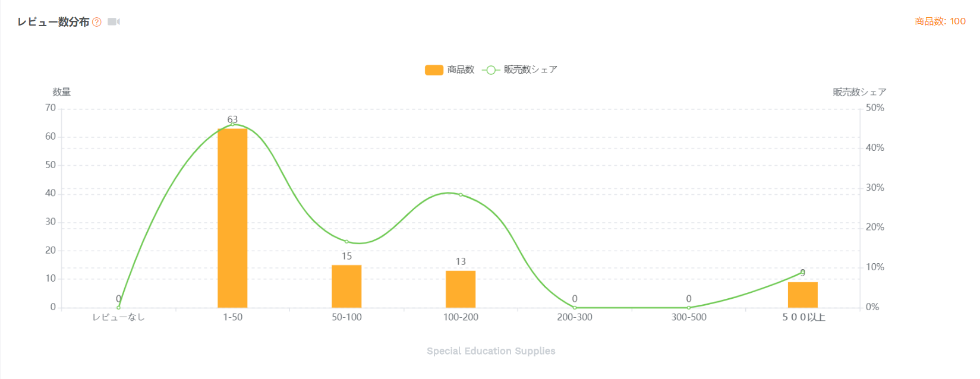This screenshot has height=379, width=980.
Task: Click line data point at 50-100
Action: click(x=346, y=241)
